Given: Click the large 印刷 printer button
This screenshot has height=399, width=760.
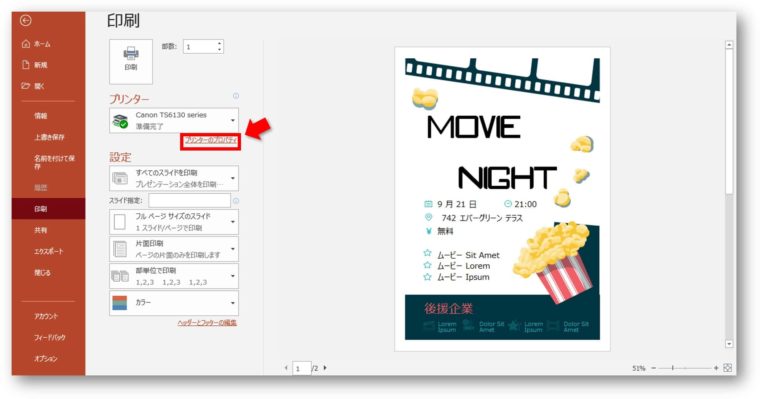Looking at the screenshot, I should (x=131, y=62).
